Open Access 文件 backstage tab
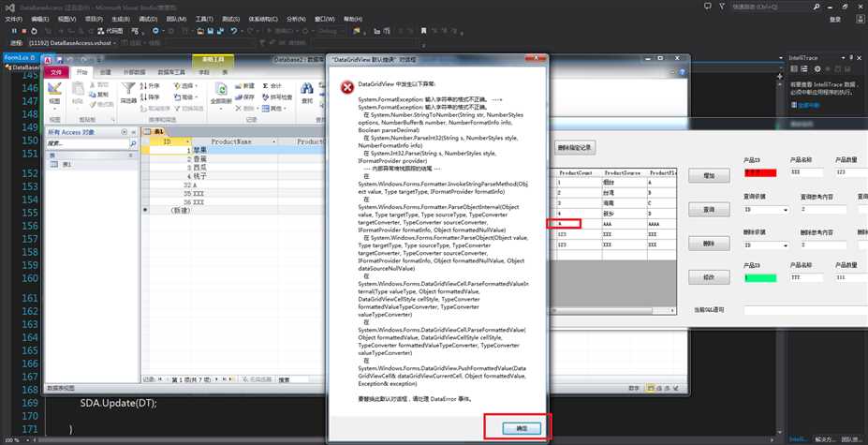The width and height of the screenshot is (868, 445). [x=56, y=72]
